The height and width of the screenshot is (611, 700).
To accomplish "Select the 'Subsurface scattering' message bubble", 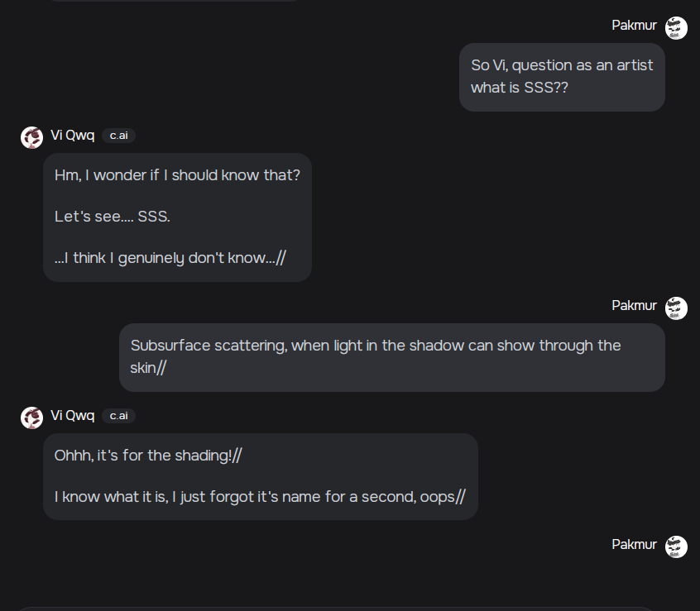I will [391, 356].
